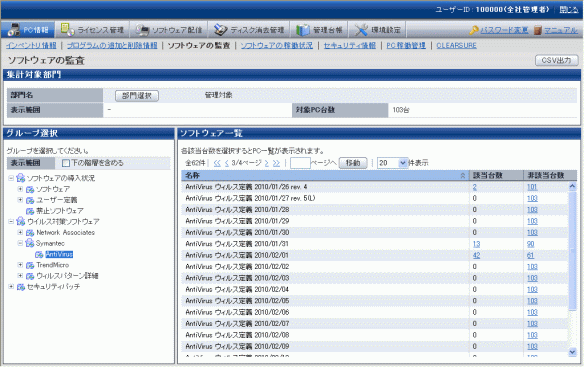Collapse ウイルス対策ソフトウェア tree node
Screen dimensions: 584x367
[11, 221]
